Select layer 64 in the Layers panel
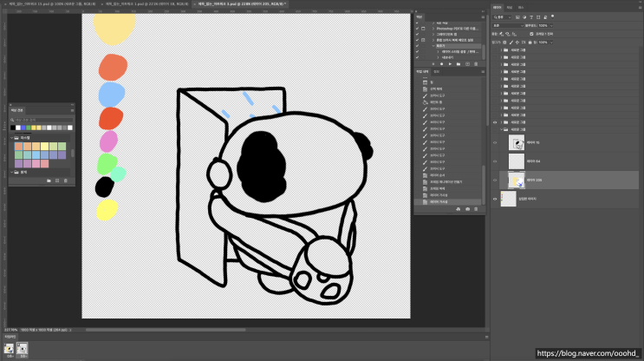This screenshot has height=361, width=644. click(569, 161)
